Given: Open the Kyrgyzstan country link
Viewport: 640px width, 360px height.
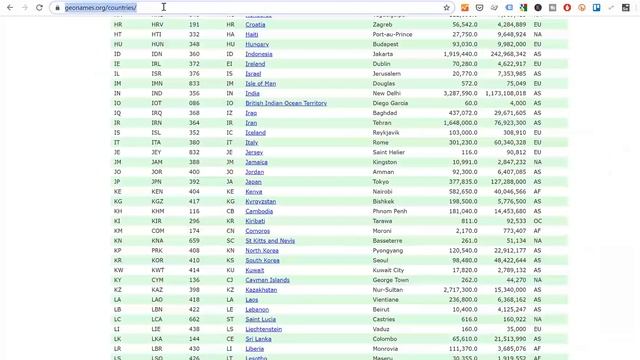Looking at the screenshot, I should click(x=260, y=201).
